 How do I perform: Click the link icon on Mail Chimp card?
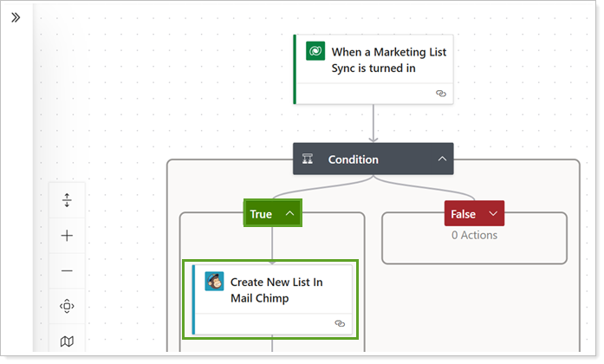(x=340, y=322)
